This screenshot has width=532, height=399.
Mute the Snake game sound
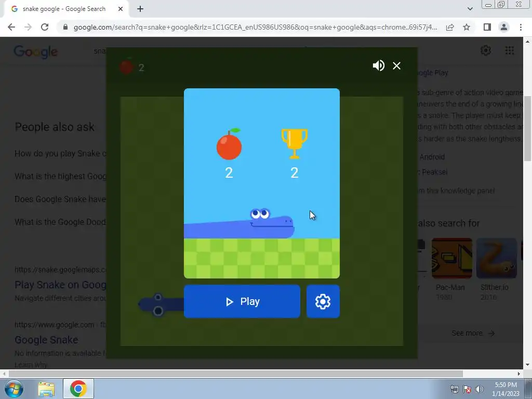click(x=378, y=65)
